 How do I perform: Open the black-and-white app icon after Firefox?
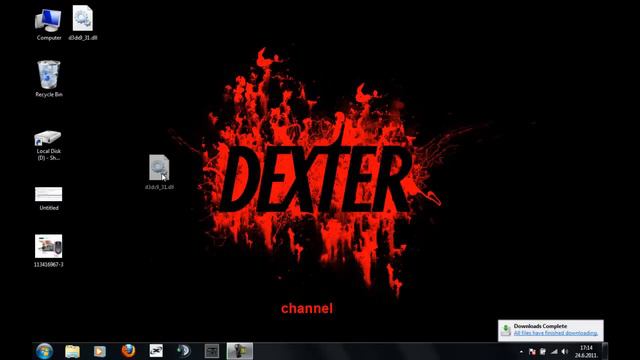156,351
